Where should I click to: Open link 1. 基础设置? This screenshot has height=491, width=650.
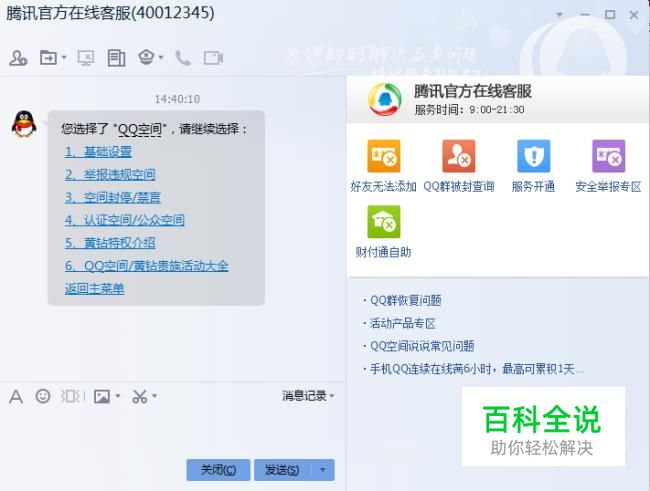click(x=98, y=152)
